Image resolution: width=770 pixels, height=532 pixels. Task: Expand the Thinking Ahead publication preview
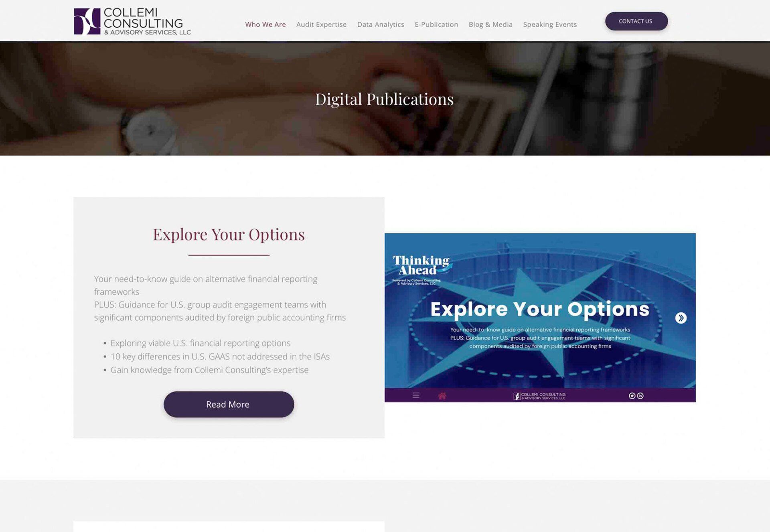click(x=681, y=318)
